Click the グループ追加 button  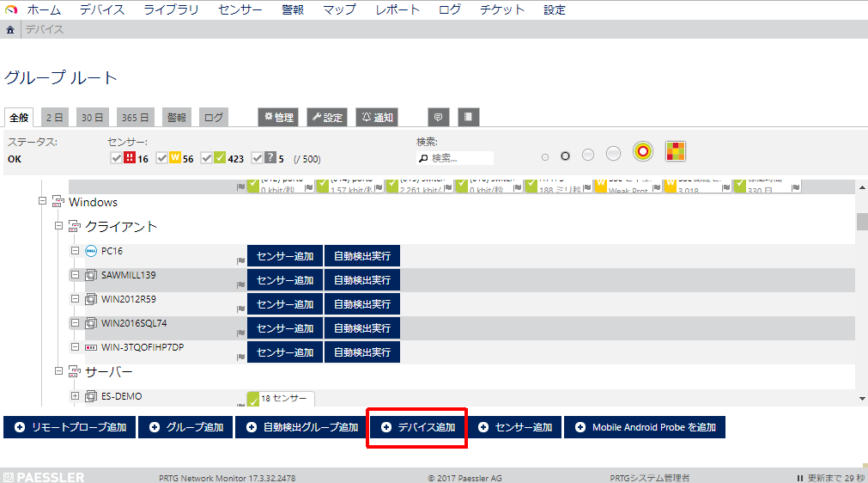pos(185,427)
